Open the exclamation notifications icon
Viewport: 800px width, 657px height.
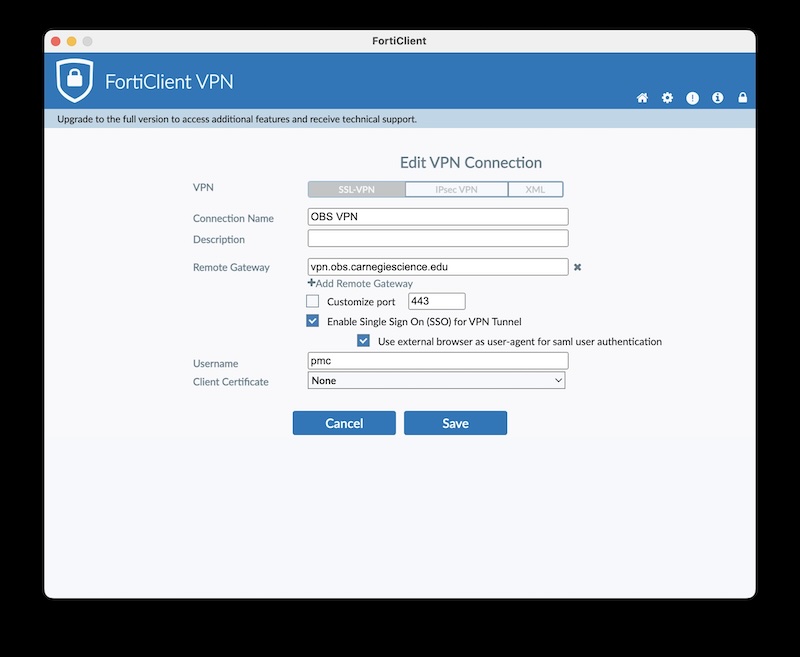[x=692, y=98]
